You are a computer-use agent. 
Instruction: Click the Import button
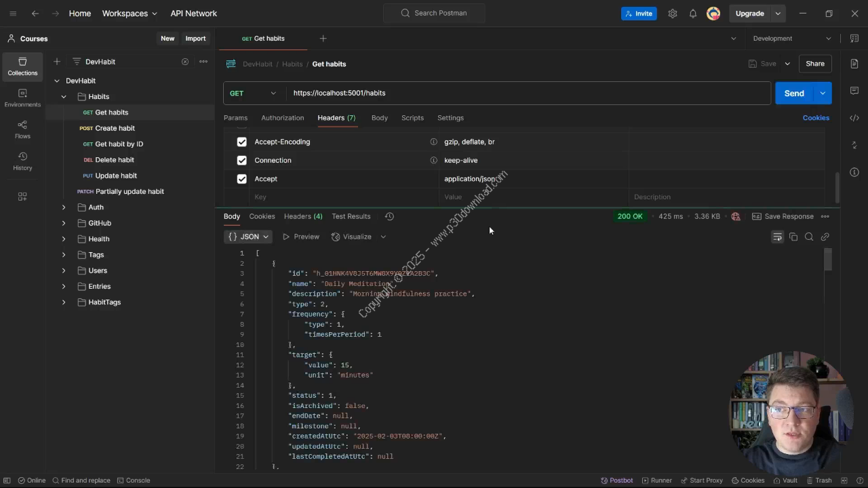(x=195, y=39)
